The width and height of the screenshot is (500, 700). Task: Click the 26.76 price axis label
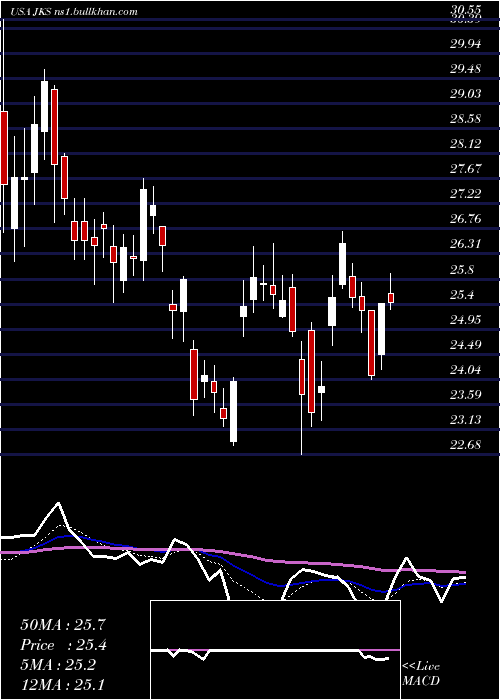coord(465,219)
